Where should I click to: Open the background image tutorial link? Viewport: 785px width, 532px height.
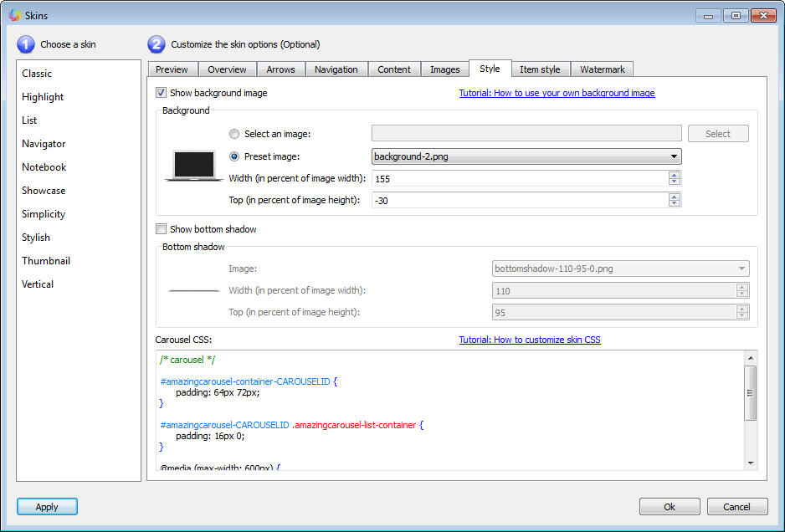coord(557,93)
